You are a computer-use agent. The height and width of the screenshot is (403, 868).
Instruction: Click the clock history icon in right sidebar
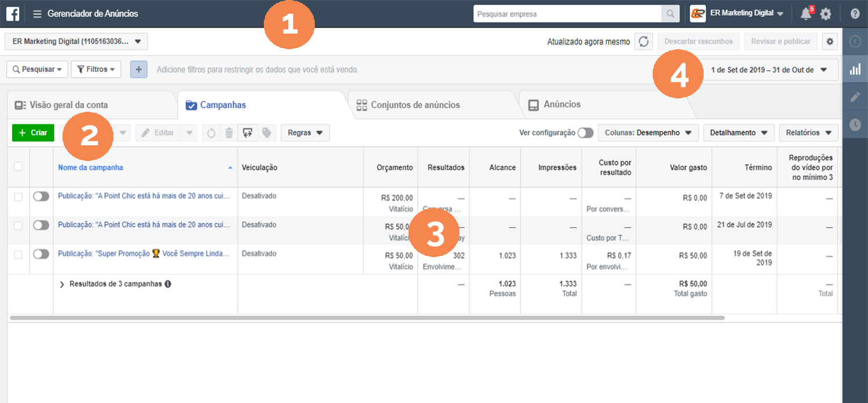(x=855, y=124)
